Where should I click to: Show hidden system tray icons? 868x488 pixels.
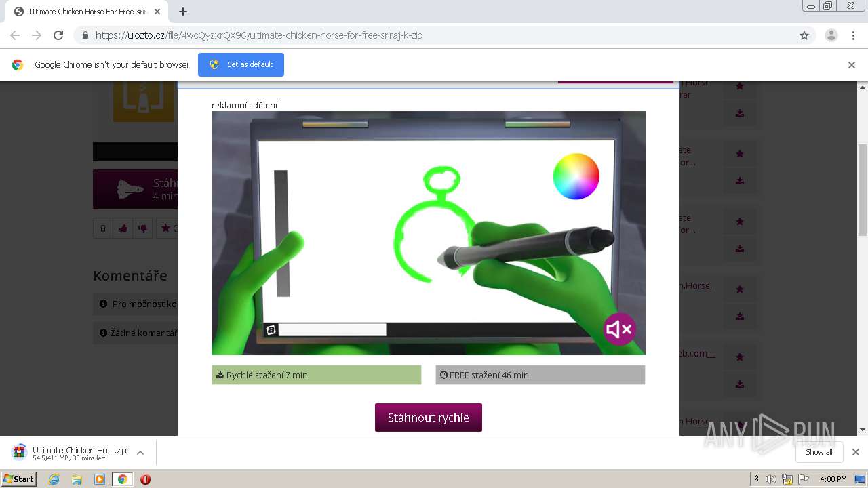coord(756,479)
